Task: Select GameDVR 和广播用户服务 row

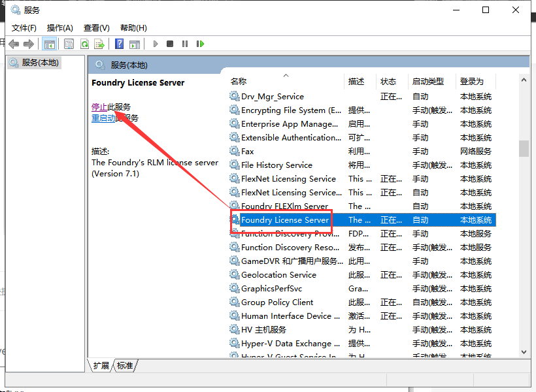Action: click(362, 261)
